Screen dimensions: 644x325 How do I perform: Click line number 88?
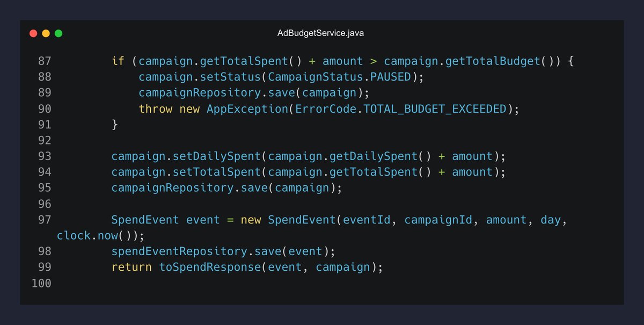[x=45, y=77]
